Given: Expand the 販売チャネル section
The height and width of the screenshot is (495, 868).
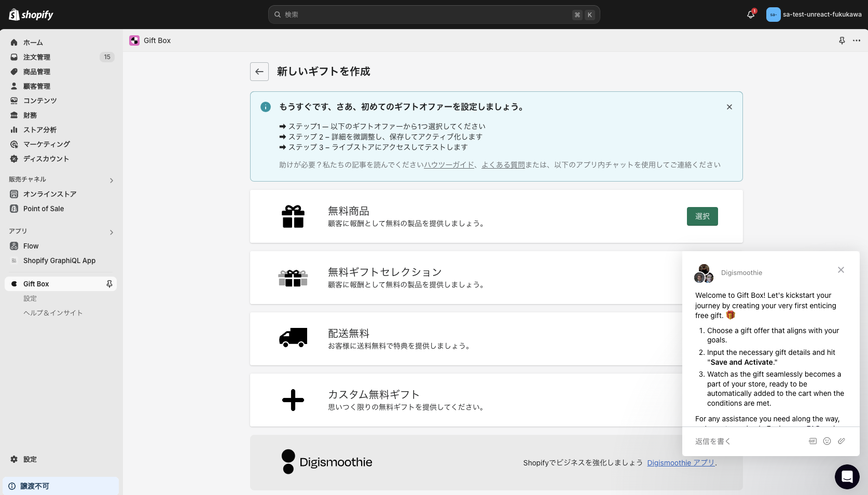Looking at the screenshot, I should coord(111,180).
